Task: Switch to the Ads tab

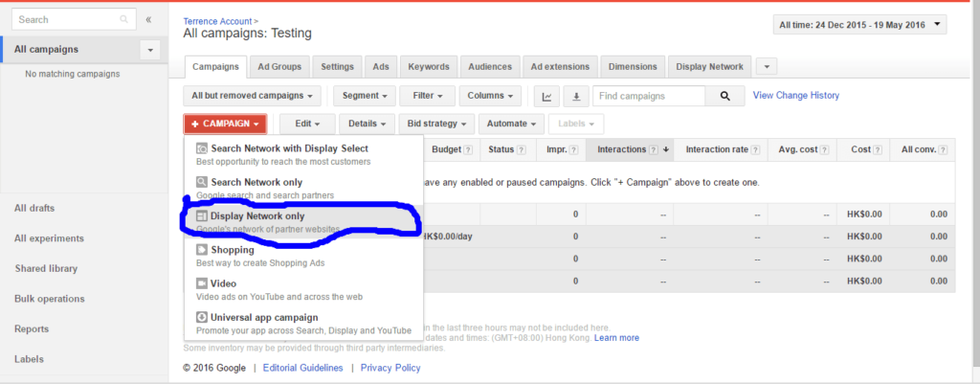Action: pyautogui.click(x=381, y=67)
